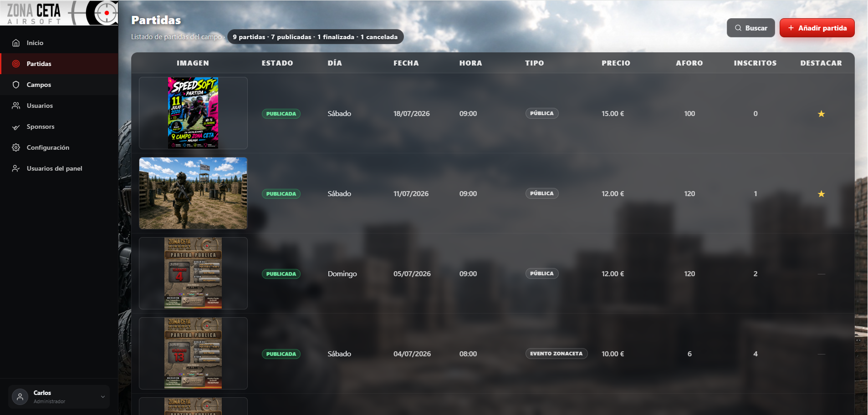Click the price 15.00 €
The height and width of the screenshot is (415, 868).
[x=613, y=114]
